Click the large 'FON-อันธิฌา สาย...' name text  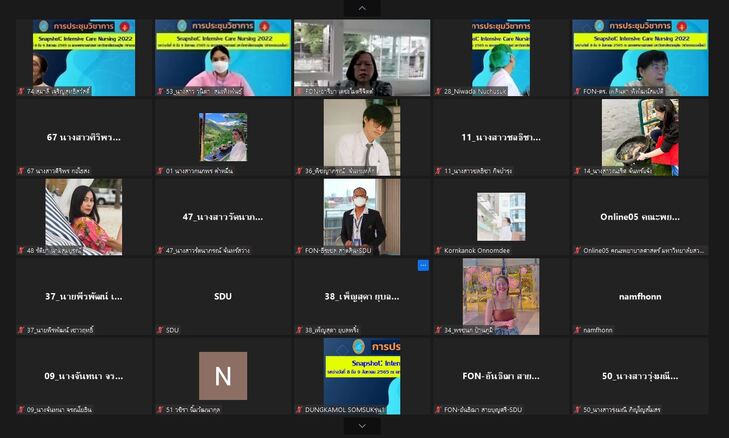(501, 376)
